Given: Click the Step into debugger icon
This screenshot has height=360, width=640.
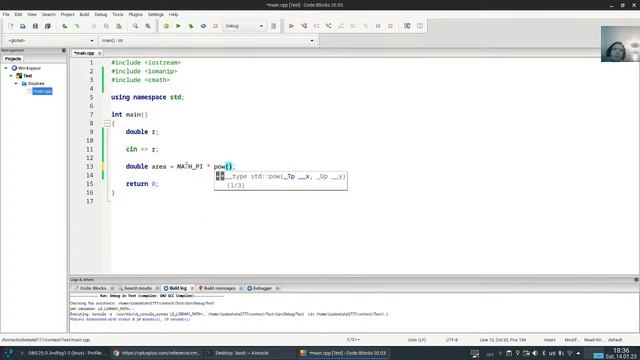Looking at the screenshot, I should pos(329,26).
